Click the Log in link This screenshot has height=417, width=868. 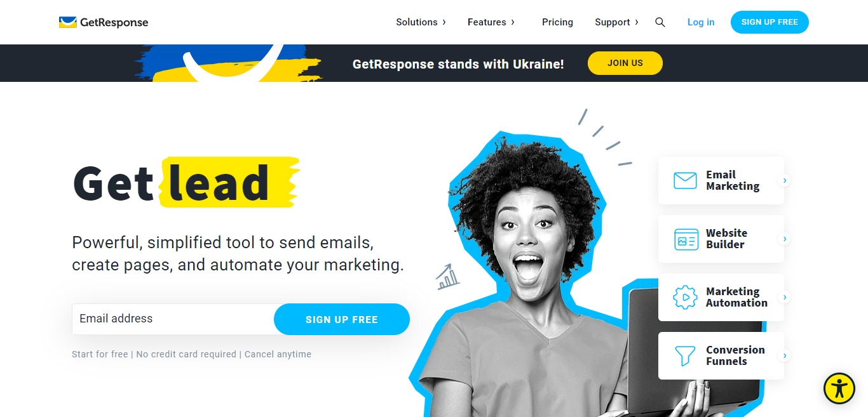coord(701,22)
